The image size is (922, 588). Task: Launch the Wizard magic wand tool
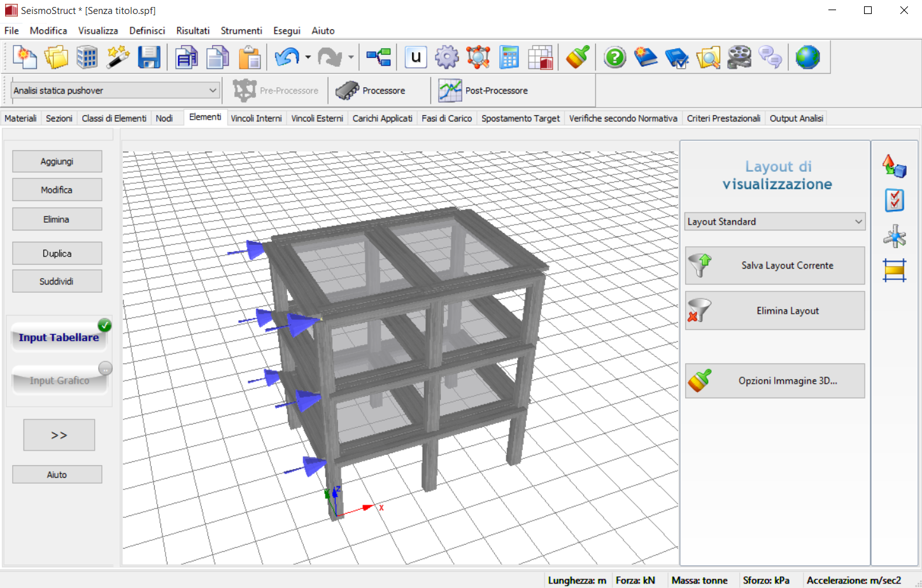click(118, 57)
